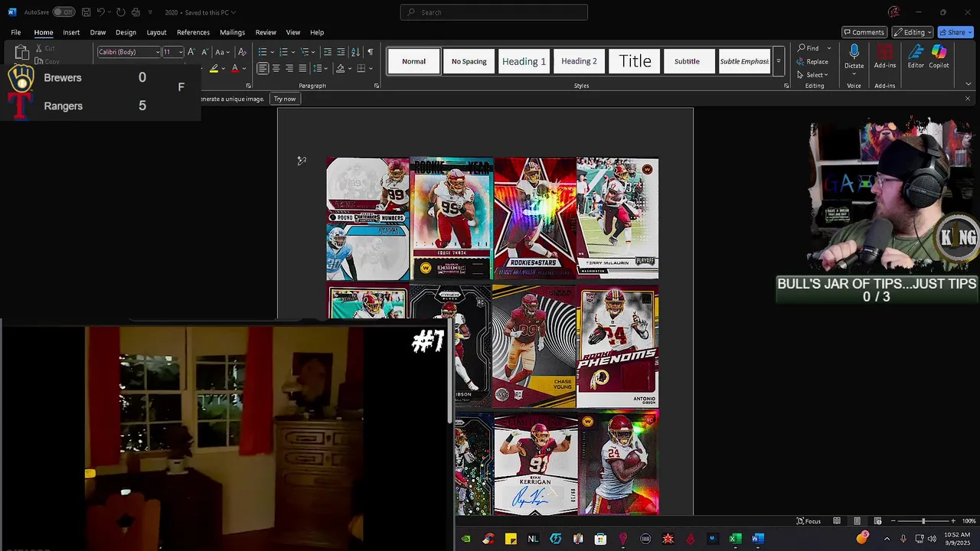This screenshot has width=980, height=551.
Task: Open Excel from the taskbar
Action: tap(735, 539)
